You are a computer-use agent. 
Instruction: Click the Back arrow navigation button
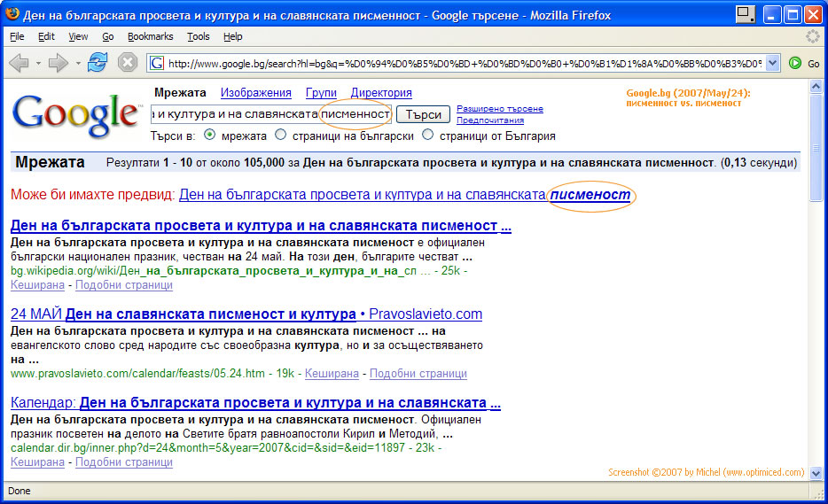[x=19, y=63]
